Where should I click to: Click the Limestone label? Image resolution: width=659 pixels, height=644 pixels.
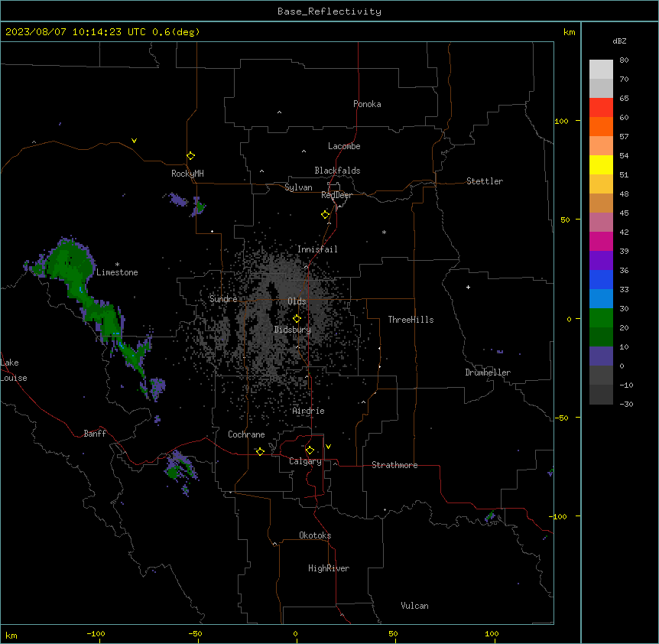pos(117,272)
